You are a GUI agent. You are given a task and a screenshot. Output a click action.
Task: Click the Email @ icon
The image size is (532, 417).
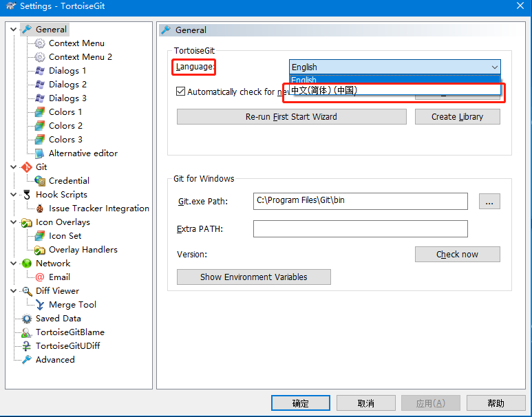click(40, 277)
